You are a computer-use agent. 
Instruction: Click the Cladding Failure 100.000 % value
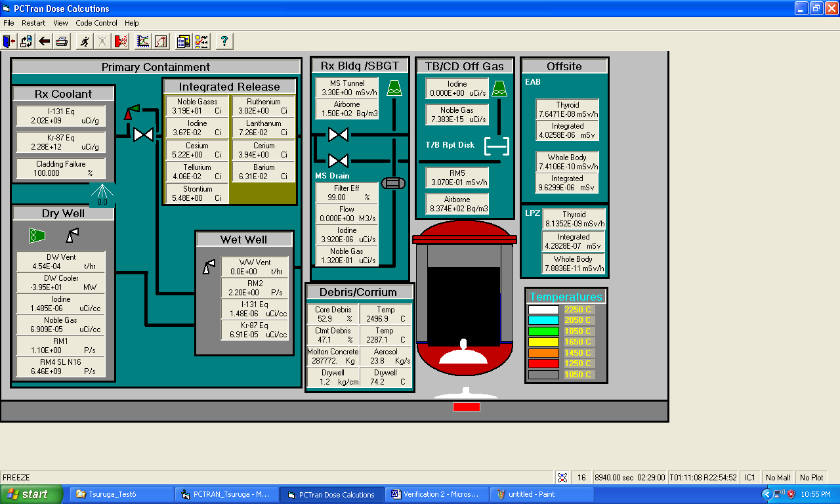(x=60, y=169)
